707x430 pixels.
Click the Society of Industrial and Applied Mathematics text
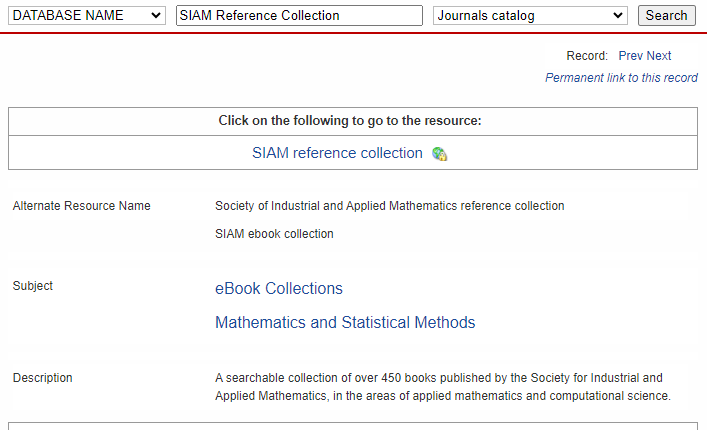point(390,206)
